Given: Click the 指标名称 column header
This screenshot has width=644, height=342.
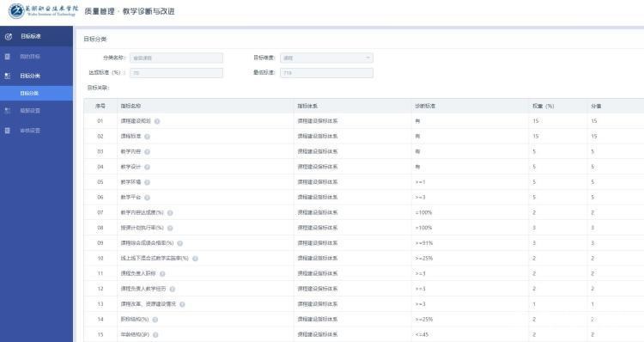Looking at the screenshot, I should (131, 106).
